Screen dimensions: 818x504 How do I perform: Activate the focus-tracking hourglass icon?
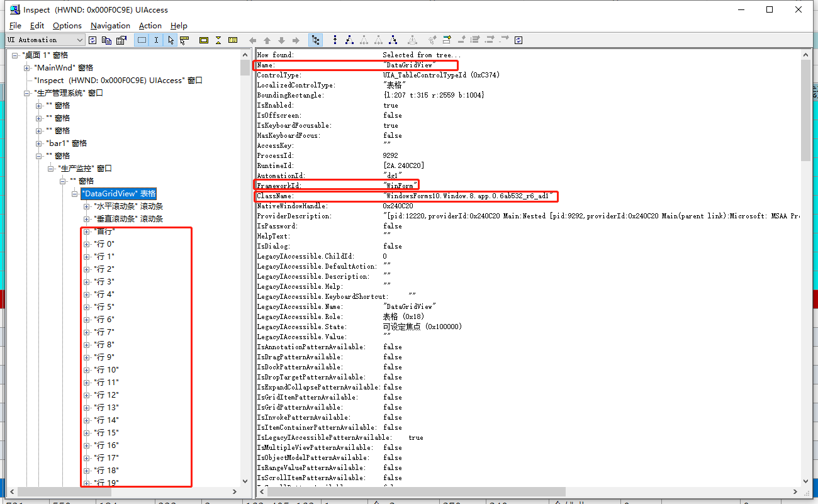(219, 40)
